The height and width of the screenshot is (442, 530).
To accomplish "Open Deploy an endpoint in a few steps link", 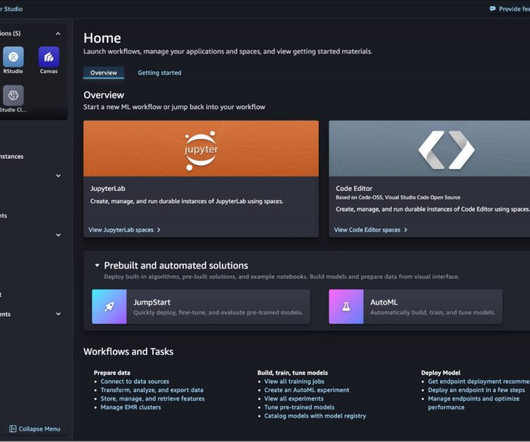I will pyautogui.click(x=476, y=390).
